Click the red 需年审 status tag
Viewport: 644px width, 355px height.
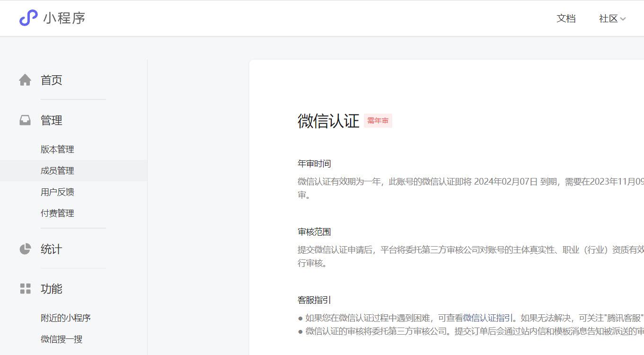(378, 121)
